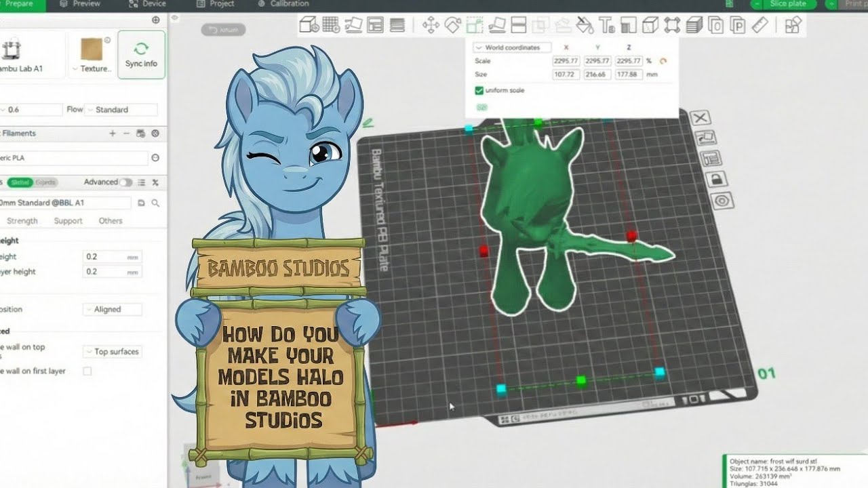Open the Others settings tab
Image resolution: width=868 pixels, height=488 pixels.
[x=111, y=221]
